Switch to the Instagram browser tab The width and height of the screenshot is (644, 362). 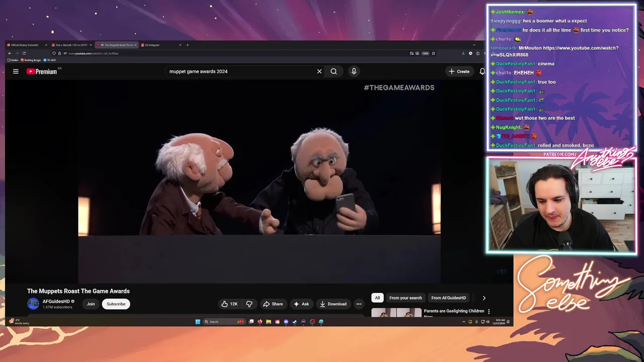pos(161,45)
